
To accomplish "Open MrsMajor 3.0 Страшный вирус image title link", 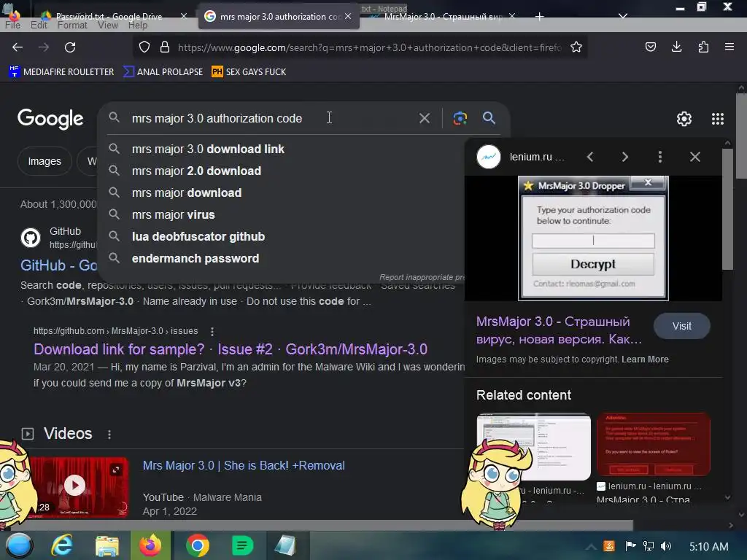I will 559,330.
